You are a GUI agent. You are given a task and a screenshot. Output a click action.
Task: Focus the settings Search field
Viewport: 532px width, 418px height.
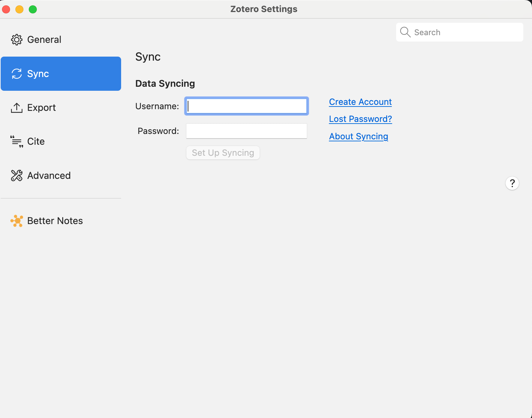click(x=460, y=32)
